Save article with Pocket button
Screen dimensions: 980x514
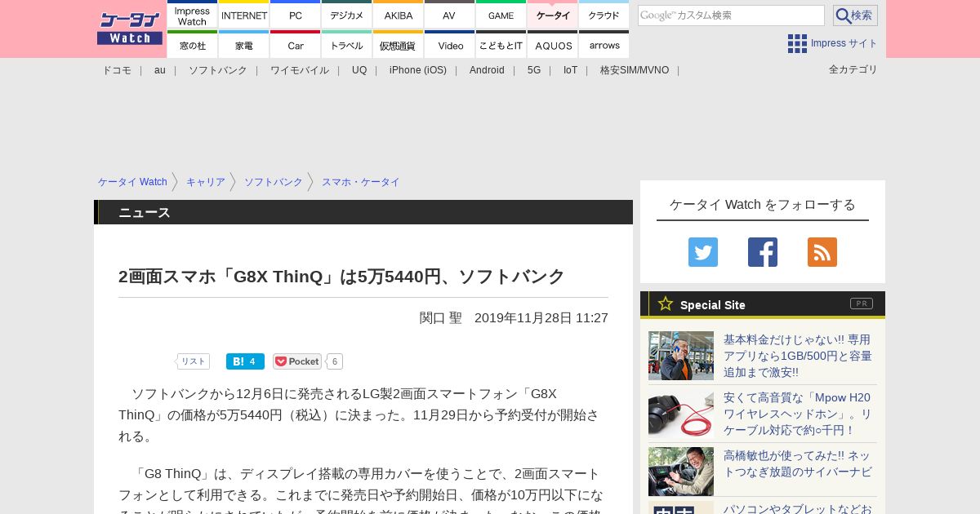[x=297, y=361]
